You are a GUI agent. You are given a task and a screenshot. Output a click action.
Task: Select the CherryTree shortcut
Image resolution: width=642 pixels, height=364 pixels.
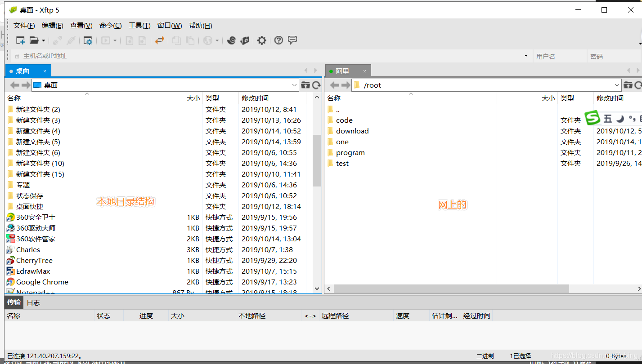(x=34, y=260)
